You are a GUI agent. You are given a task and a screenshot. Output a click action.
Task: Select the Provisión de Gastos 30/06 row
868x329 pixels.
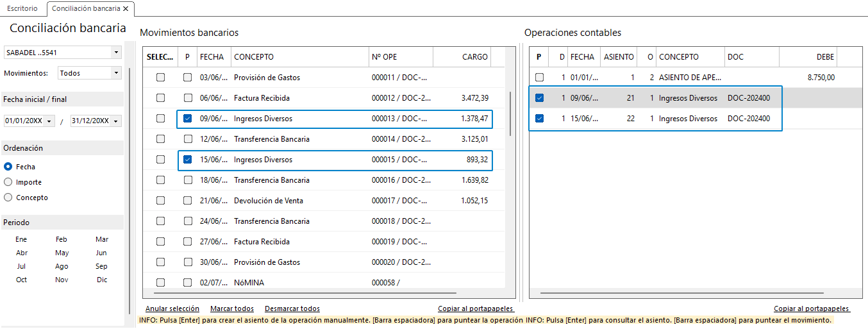(324, 262)
